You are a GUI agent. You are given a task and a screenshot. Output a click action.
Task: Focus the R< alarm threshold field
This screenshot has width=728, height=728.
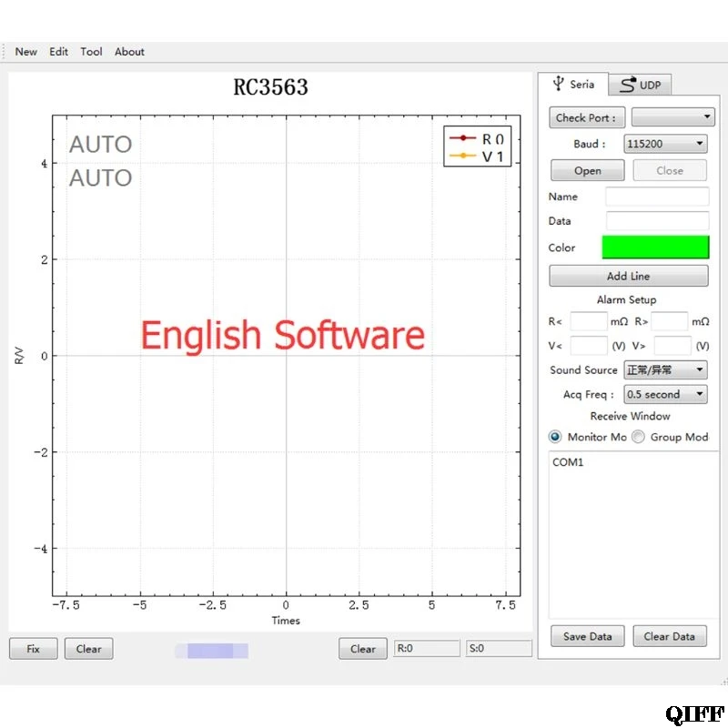pyautogui.click(x=588, y=321)
